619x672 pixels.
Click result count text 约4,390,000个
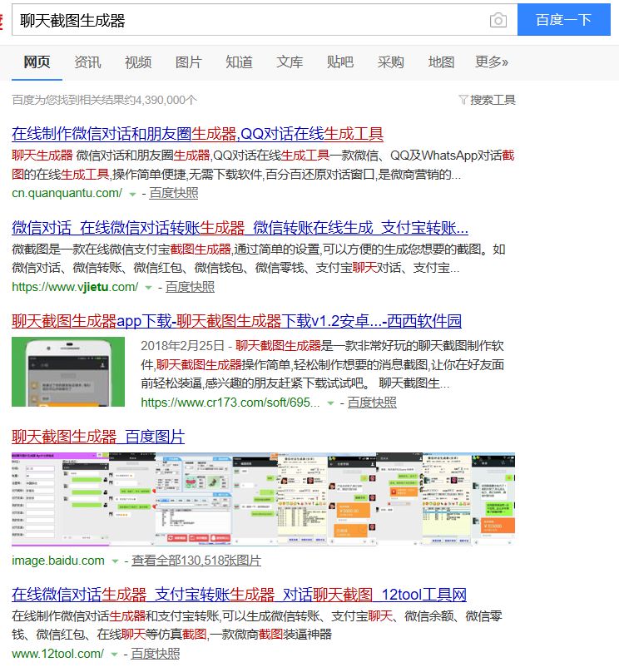click(161, 100)
